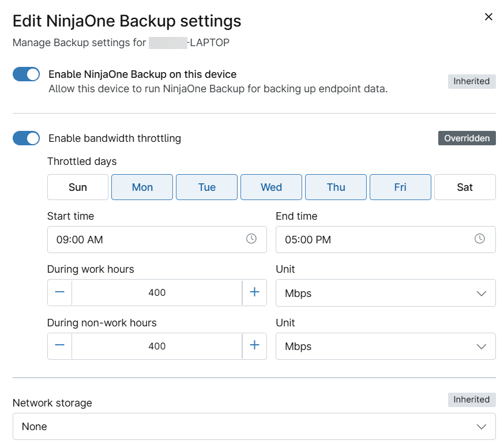The width and height of the screenshot is (504, 448).
Task: Open the non-work hours Unit dropdown
Action: click(x=385, y=346)
